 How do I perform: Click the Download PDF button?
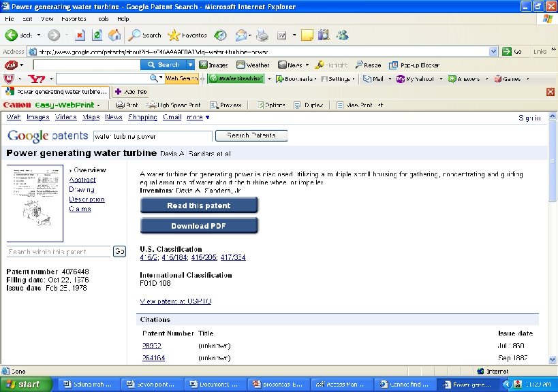coord(198,226)
